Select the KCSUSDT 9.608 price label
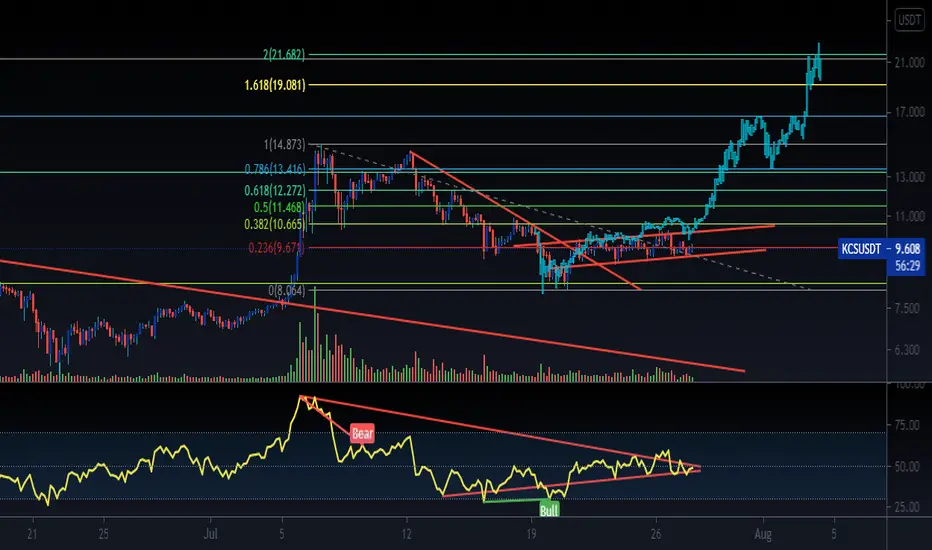 point(881,249)
